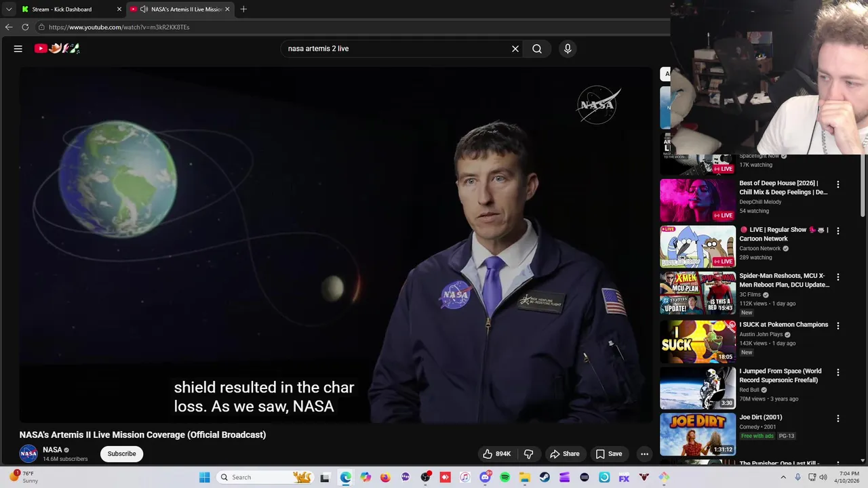The image size is (868, 488).
Task: Open the FX app in taskbar
Action: [x=624, y=477]
